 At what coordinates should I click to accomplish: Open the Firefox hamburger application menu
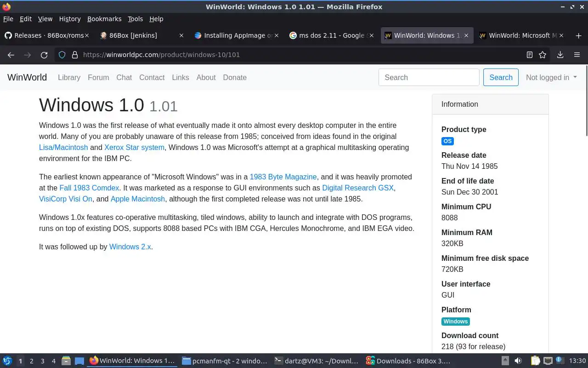[577, 55]
